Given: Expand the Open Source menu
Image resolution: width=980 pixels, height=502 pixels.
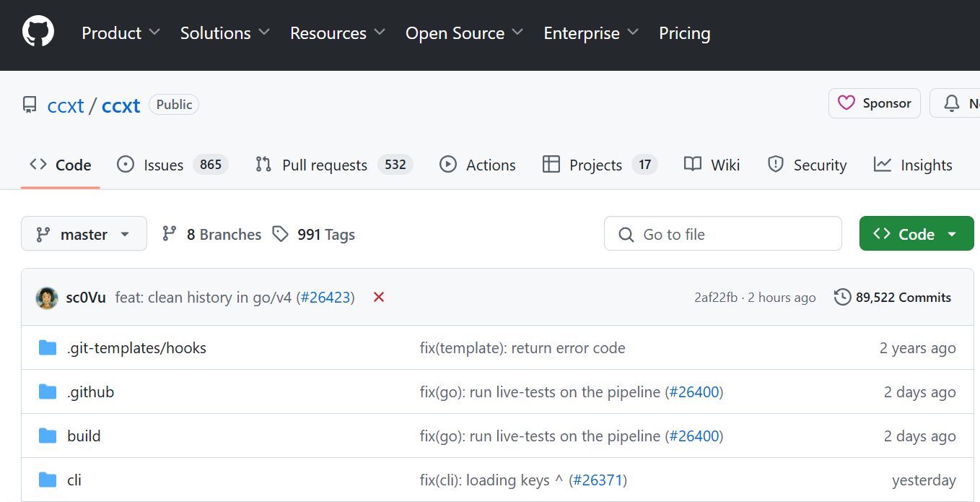Looking at the screenshot, I should (x=464, y=33).
